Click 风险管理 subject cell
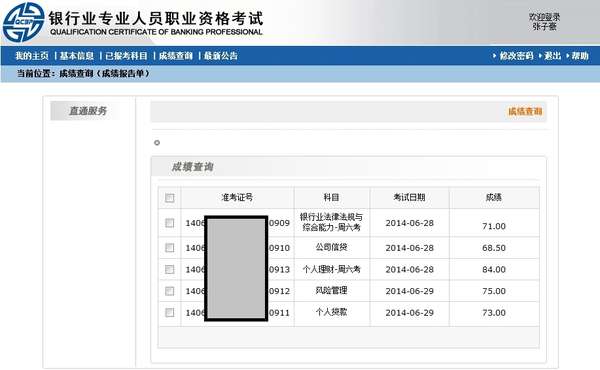Screen dimensions: 600x370 pyautogui.click(x=331, y=291)
